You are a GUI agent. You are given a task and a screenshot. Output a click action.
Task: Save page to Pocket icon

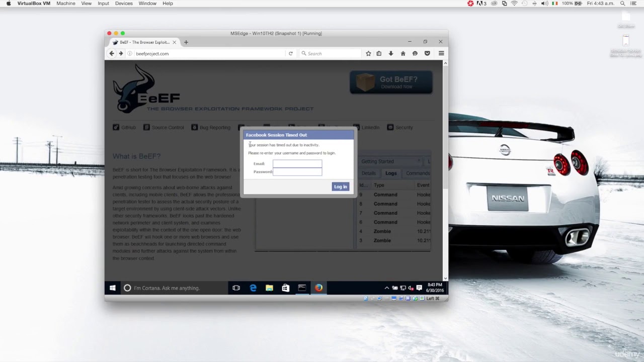(427, 53)
